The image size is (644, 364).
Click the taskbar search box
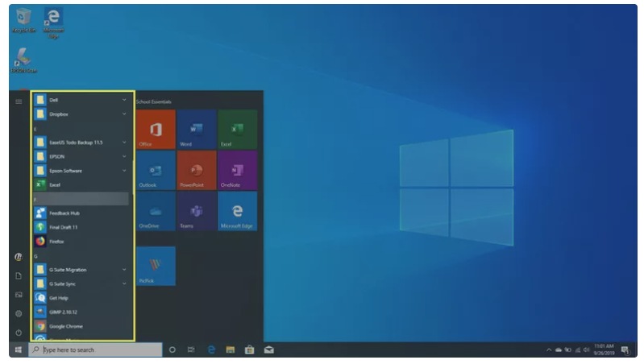coord(95,350)
